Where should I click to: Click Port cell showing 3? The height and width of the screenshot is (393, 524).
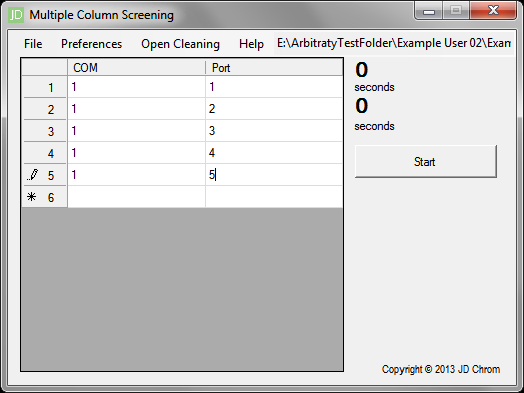pos(274,131)
